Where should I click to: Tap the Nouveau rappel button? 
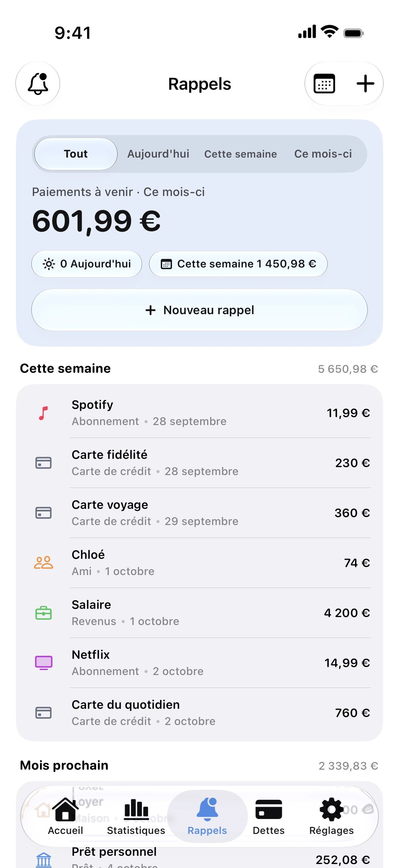point(199,310)
